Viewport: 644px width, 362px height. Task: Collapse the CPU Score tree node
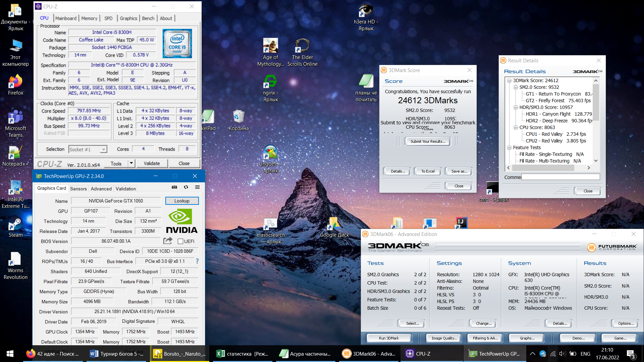coord(516,127)
